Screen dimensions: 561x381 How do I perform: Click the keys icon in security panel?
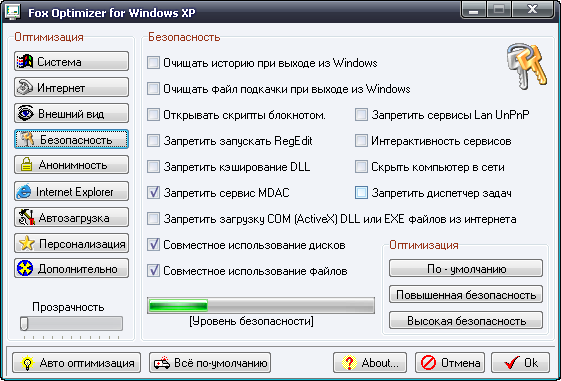tap(526, 66)
